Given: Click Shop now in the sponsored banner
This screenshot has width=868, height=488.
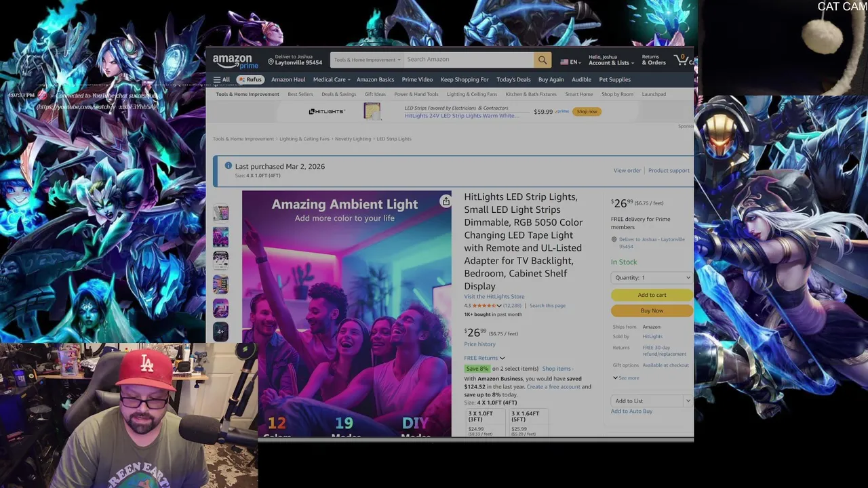Looking at the screenshot, I should (x=587, y=111).
